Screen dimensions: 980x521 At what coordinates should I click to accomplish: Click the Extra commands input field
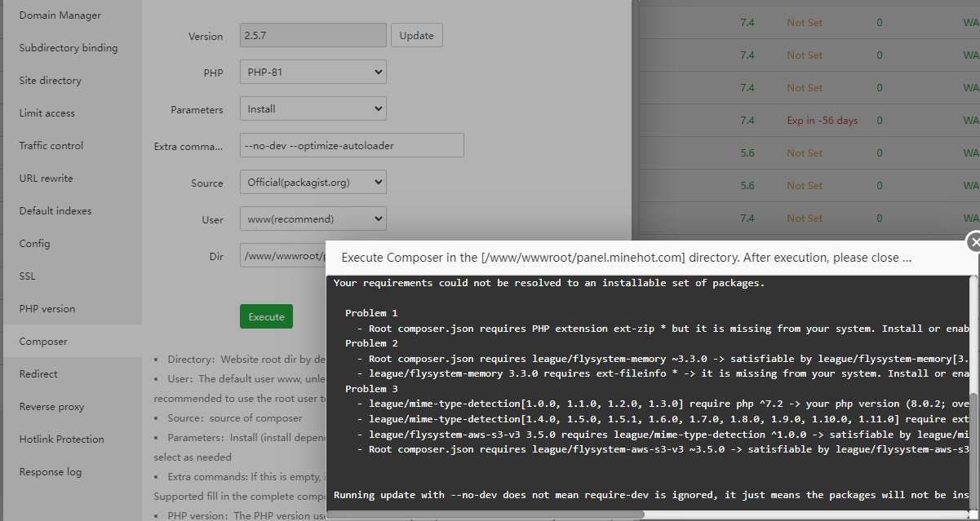(x=352, y=146)
